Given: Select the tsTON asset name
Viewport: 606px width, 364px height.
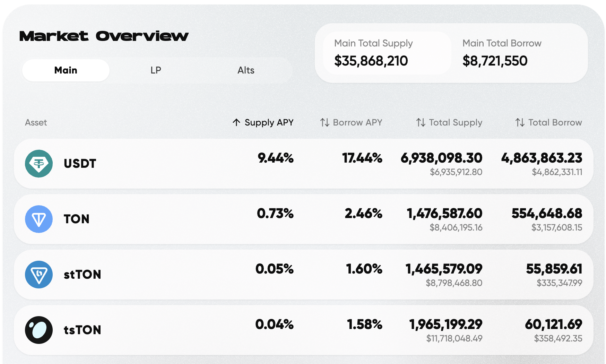Looking at the screenshot, I should point(83,330).
